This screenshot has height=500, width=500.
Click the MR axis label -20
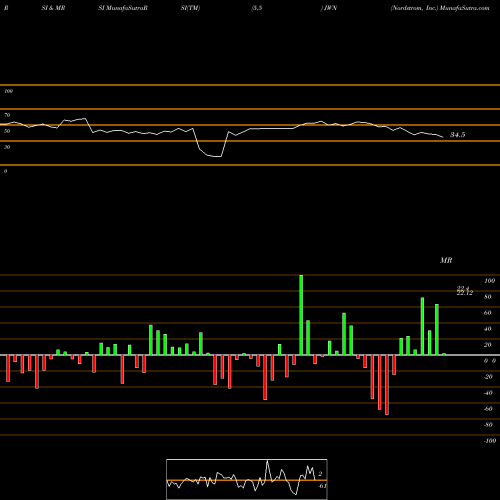(488, 377)
